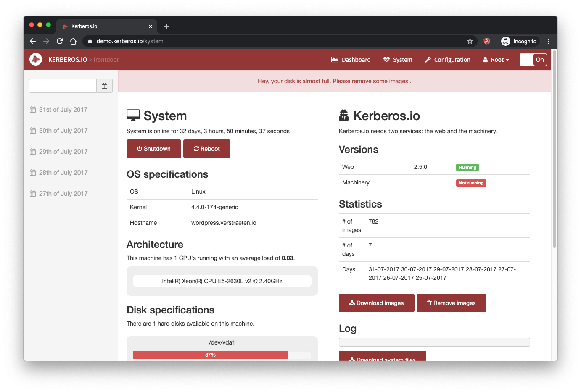Go back with browser back arrow
This screenshot has height=392, width=581.
pos(33,41)
